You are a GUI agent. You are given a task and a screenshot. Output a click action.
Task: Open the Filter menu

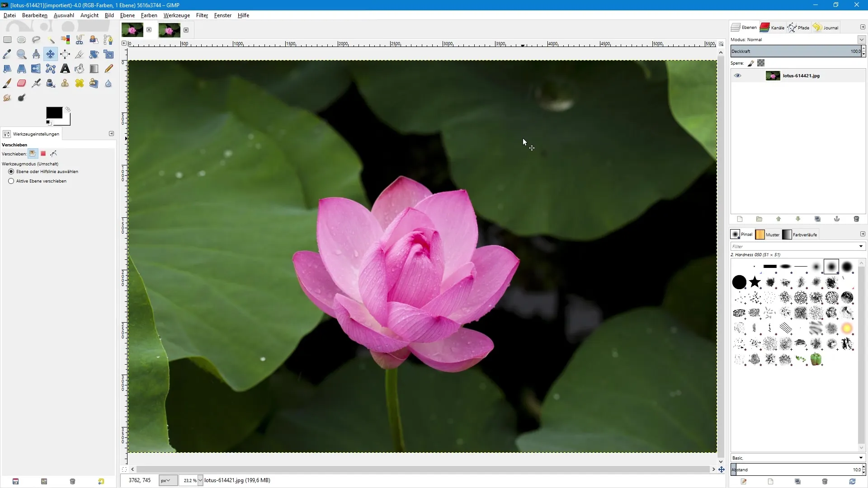[x=202, y=15]
